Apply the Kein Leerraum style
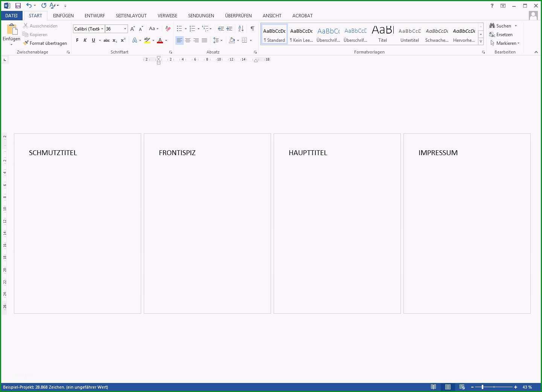This screenshot has height=392, width=542. [301, 34]
